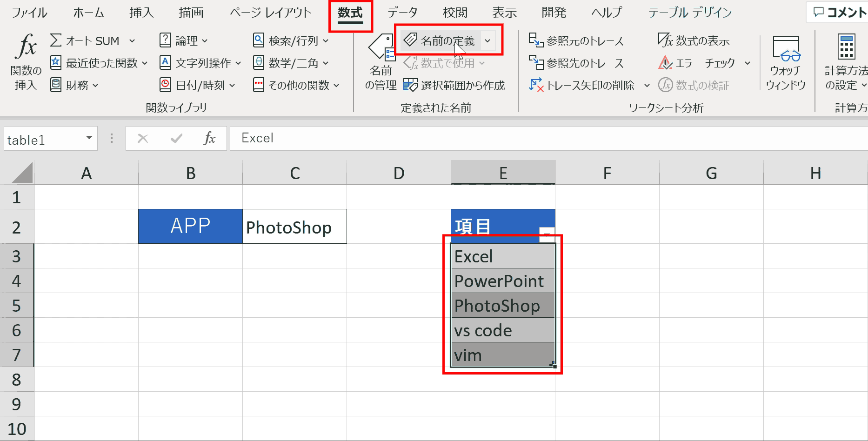868x441 pixels.
Task: Switch to the 描画 tab
Action: 191,13
